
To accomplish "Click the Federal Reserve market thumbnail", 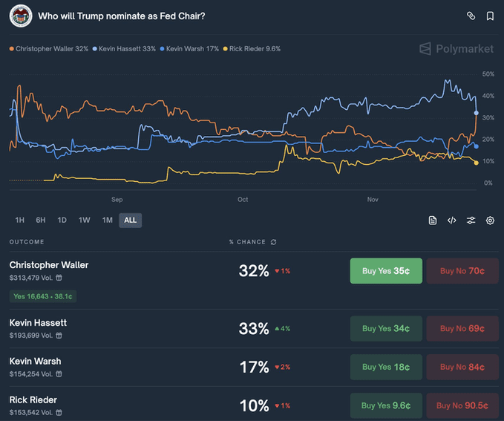I will [x=21, y=16].
